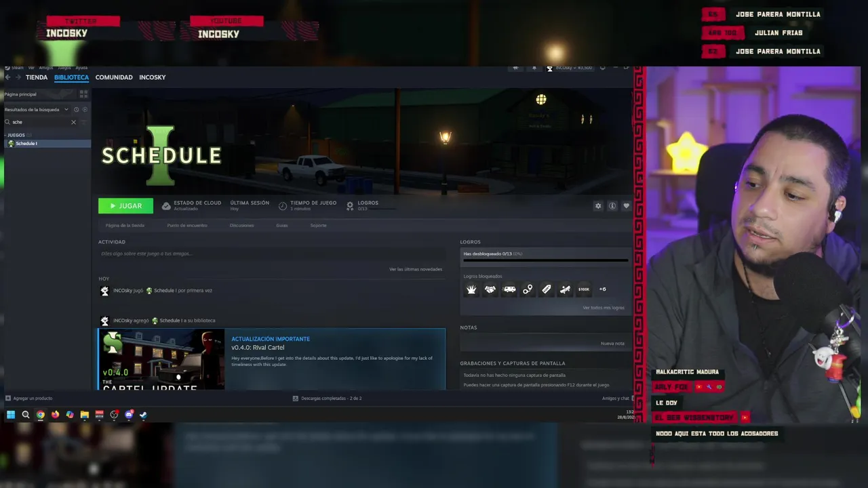The image size is (868, 488).
Task: View the crown locked achievement icon
Action: [x=471, y=289]
